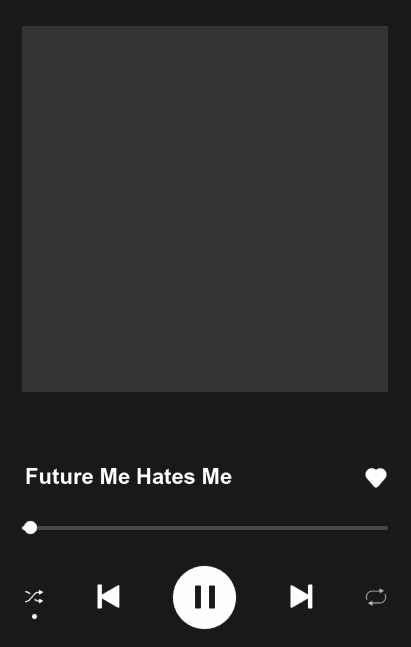The image size is (411, 647).
Task: Seek to the middle of the track
Action: point(205,528)
